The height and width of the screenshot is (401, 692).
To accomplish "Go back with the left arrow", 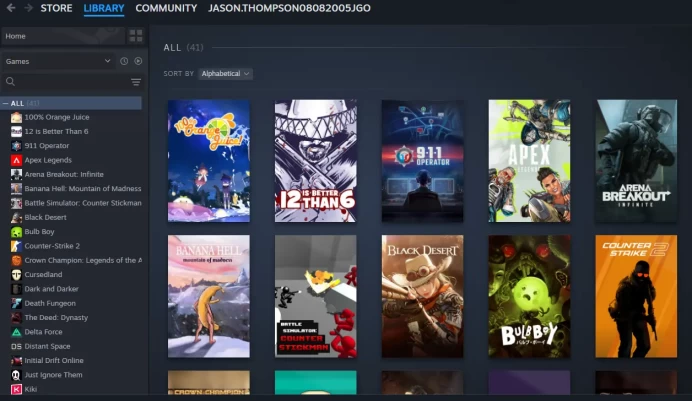I will click(11, 8).
